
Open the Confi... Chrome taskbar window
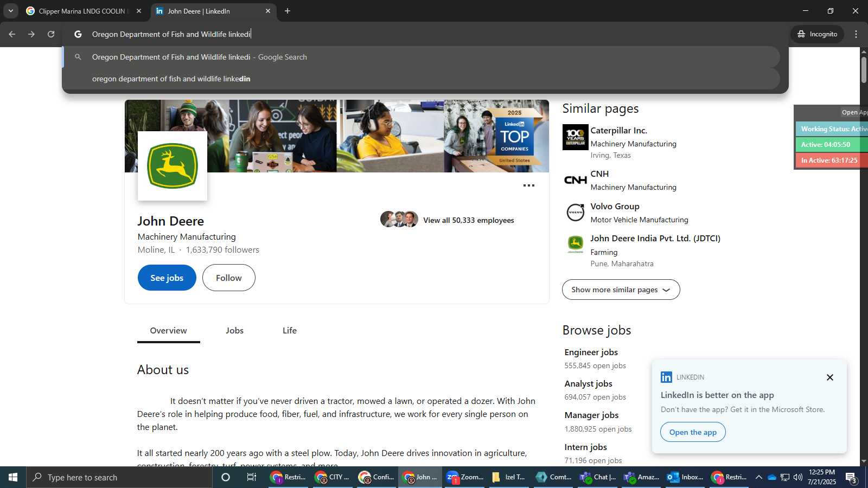point(376,477)
